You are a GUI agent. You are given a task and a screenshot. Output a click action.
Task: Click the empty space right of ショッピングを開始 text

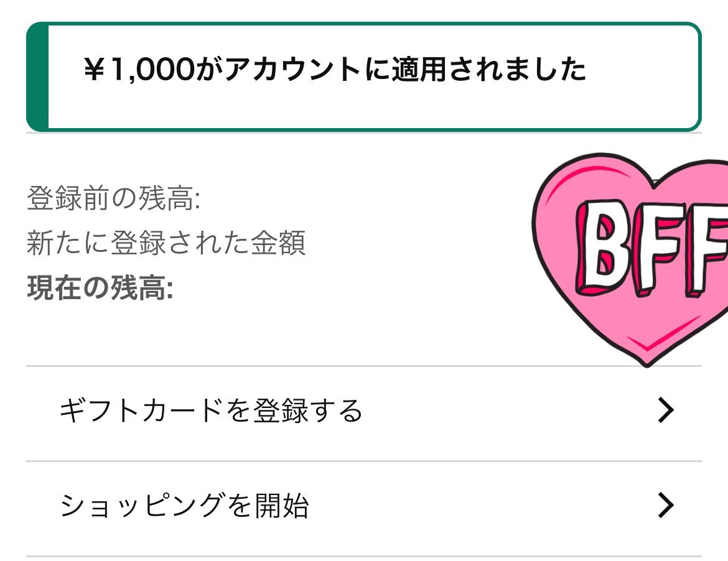point(483,506)
